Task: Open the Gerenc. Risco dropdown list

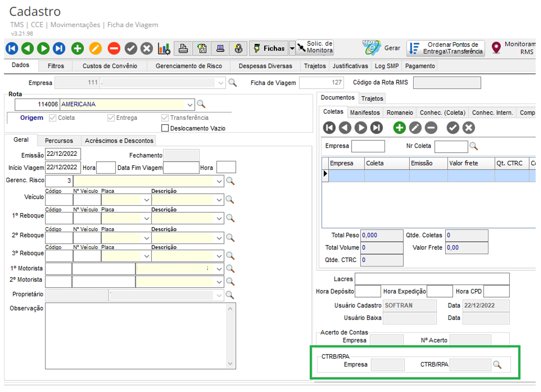Action: click(x=219, y=181)
